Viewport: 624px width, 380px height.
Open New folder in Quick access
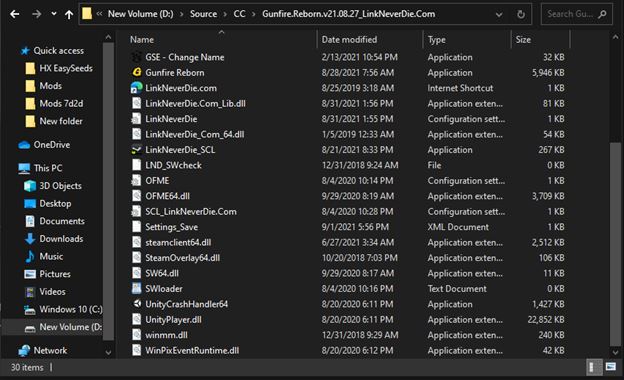tap(61, 121)
